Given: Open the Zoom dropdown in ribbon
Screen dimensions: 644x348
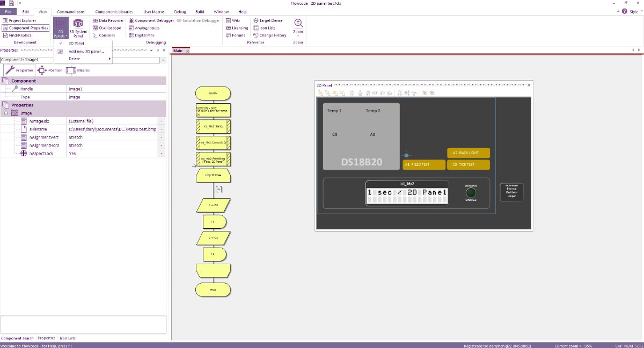Looking at the screenshot, I should click(x=298, y=27).
